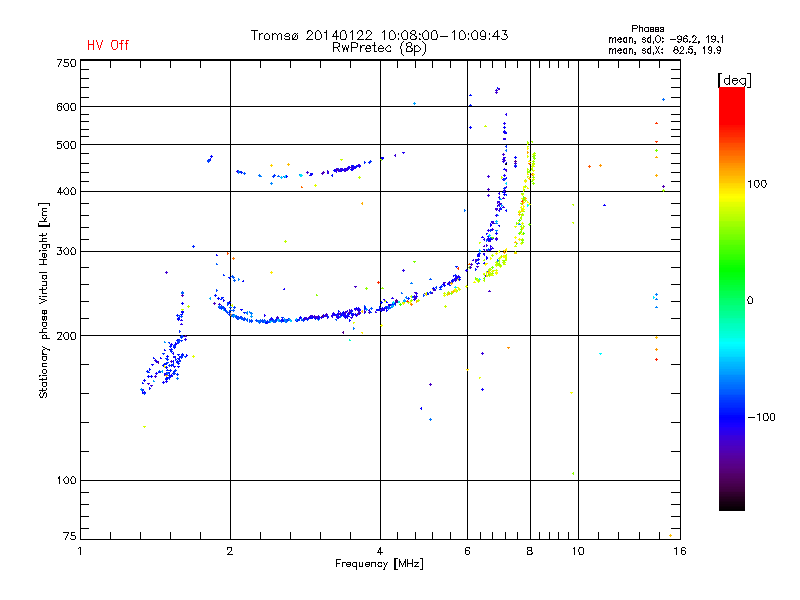Click the y-axis tick label '600'
800x600 pixels.
coord(66,107)
